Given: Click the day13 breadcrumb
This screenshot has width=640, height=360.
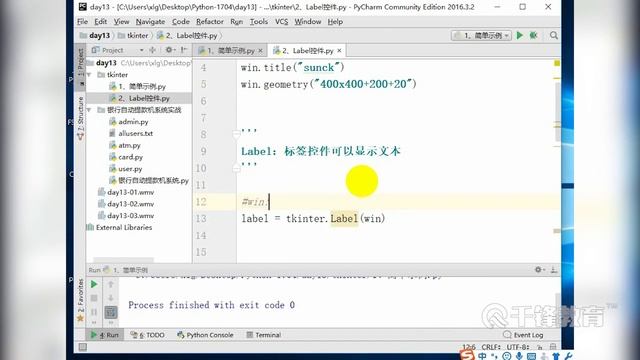Looking at the screenshot, I should click(95, 36).
